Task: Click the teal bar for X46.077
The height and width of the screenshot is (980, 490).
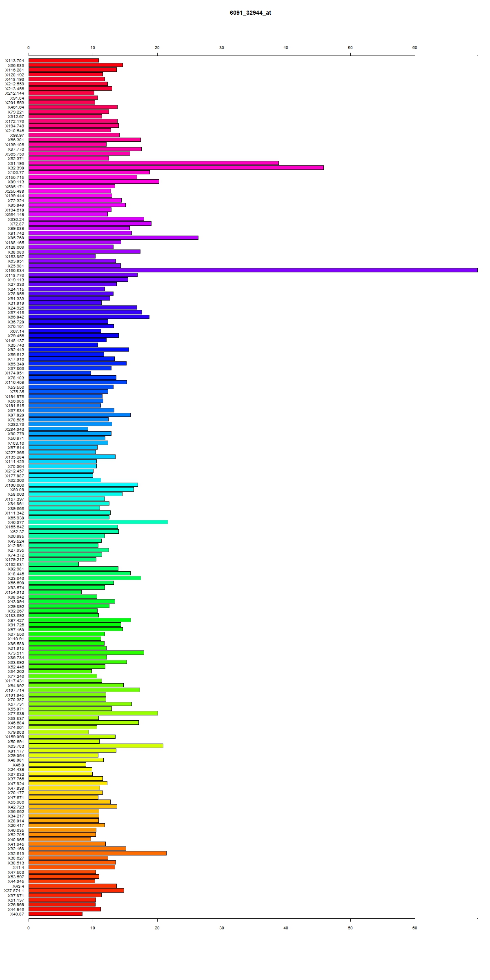Action: coord(98,522)
